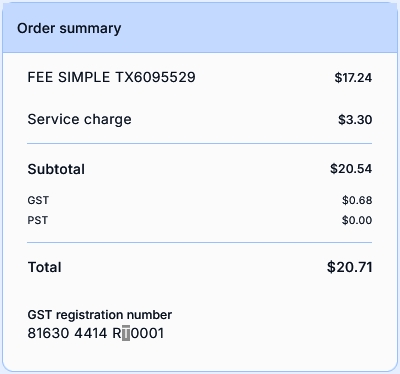Click the divider line above Subtotal
The image size is (400, 374).
click(200, 144)
